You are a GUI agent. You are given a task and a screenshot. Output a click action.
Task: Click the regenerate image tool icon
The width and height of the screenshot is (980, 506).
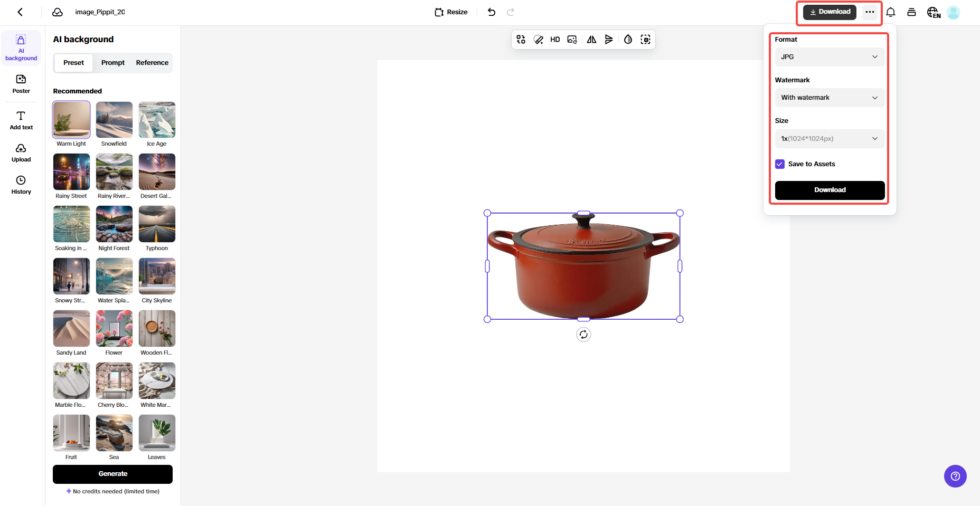pos(572,40)
